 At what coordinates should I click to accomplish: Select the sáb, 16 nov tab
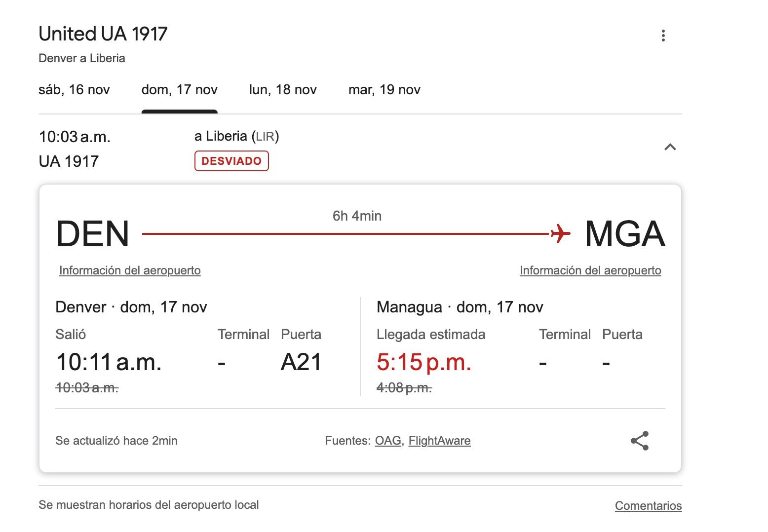pyautogui.click(x=74, y=90)
